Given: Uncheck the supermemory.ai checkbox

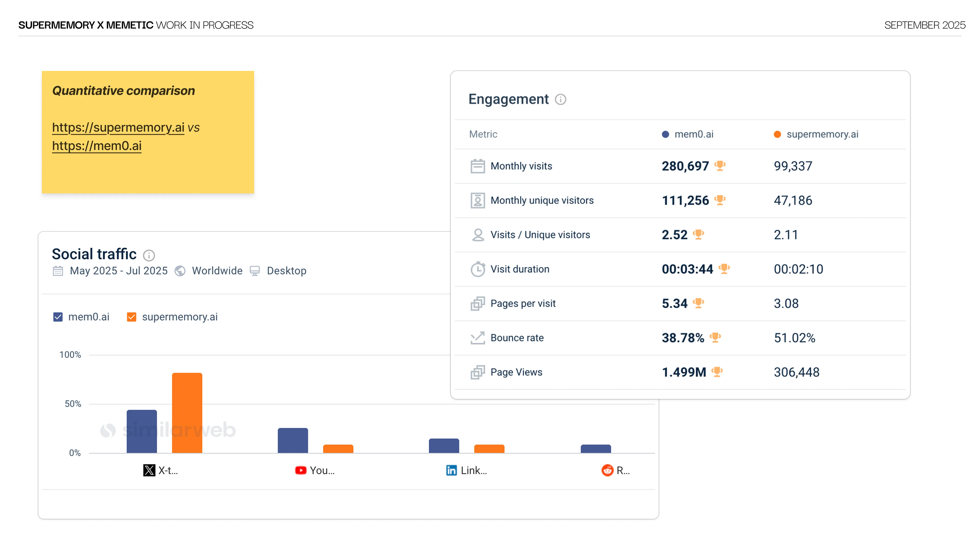Looking at the screenshot, I should pos(132,317).
